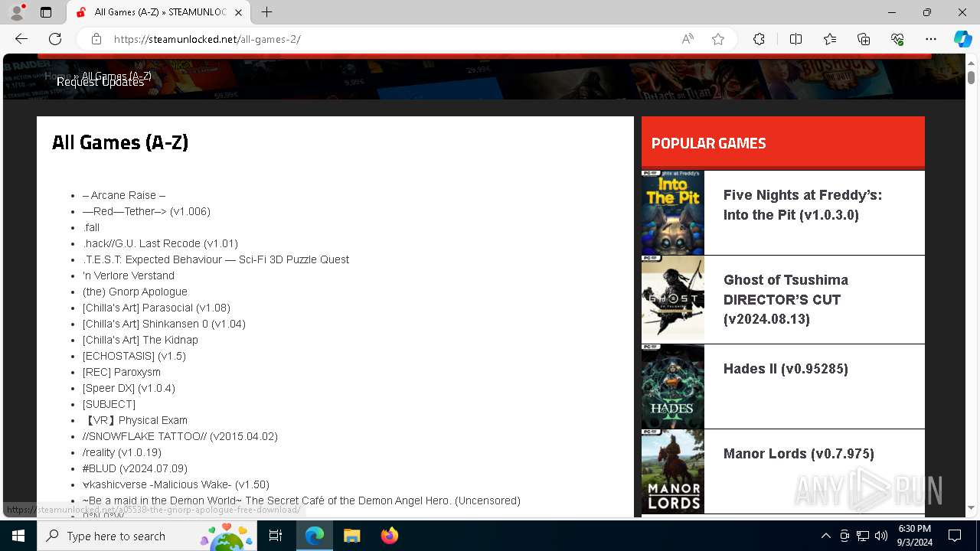Image resolution: width=980 pixels, height=551 pixels.
Task: Click scrollbar down arrow
Action: pyautogui.click(x=971, y=508)
